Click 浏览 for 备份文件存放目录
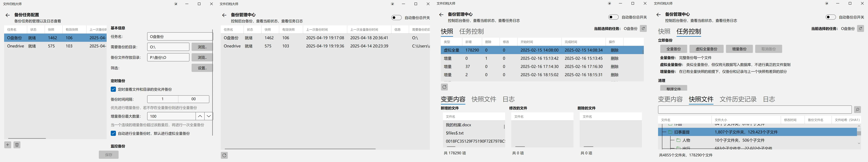Viewport: 868px width, 162px height. coord(202,57)
